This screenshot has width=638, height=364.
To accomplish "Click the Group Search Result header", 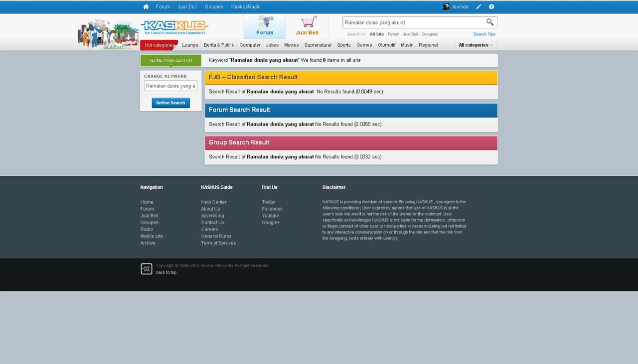I will (x=351, y=142).
